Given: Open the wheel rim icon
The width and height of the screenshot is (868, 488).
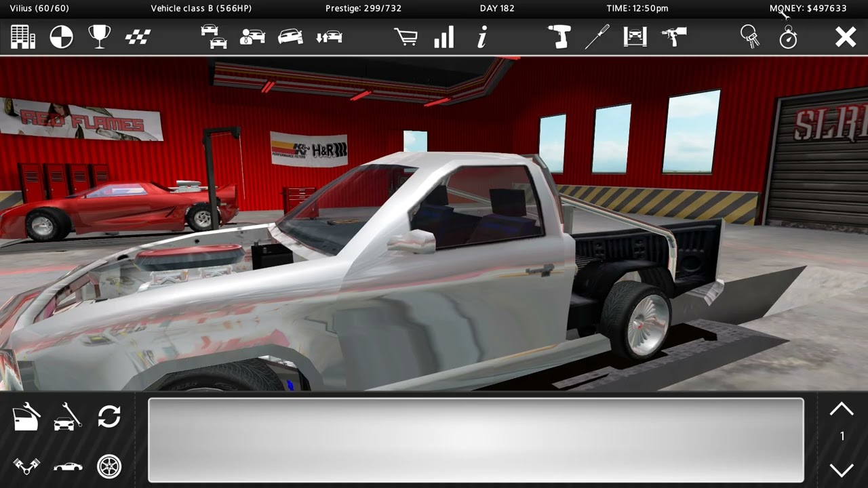Looking at the screenshot, I should (109, 466).
